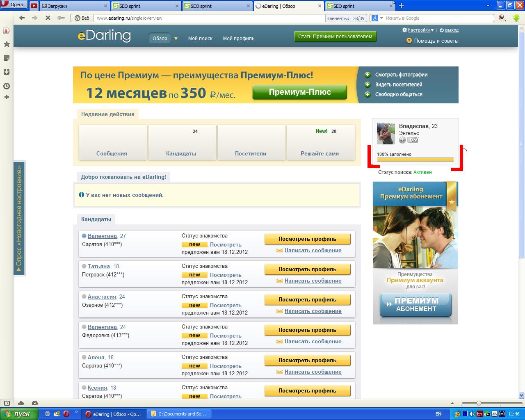Toggle the Opera side panel from the status bar
Viewport: 525px width, 420px height.
pos(6,403)
